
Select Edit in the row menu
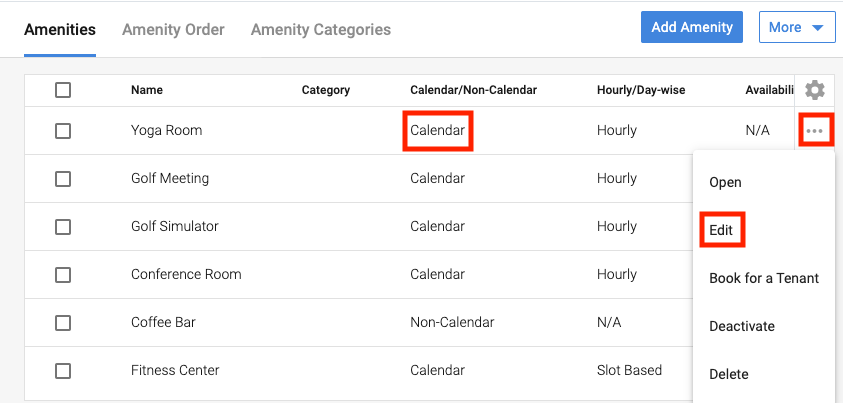point(721,230)
